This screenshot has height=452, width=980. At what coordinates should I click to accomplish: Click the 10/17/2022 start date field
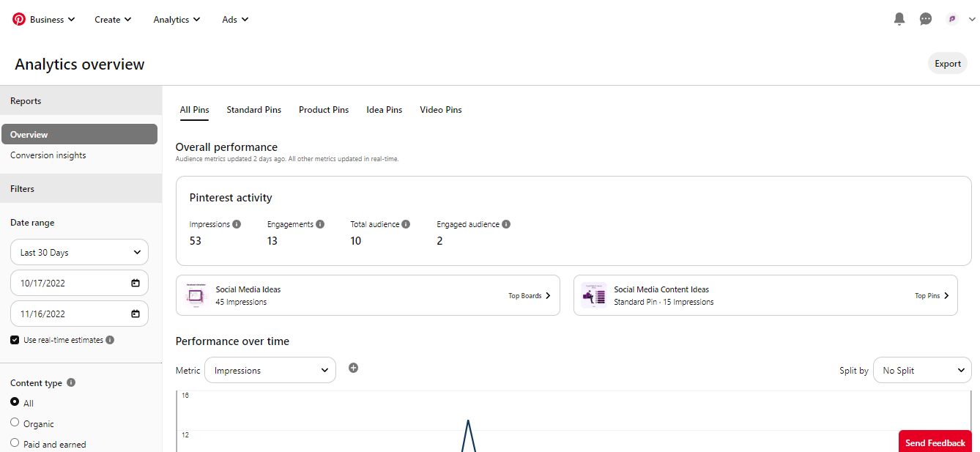point(79,283)
